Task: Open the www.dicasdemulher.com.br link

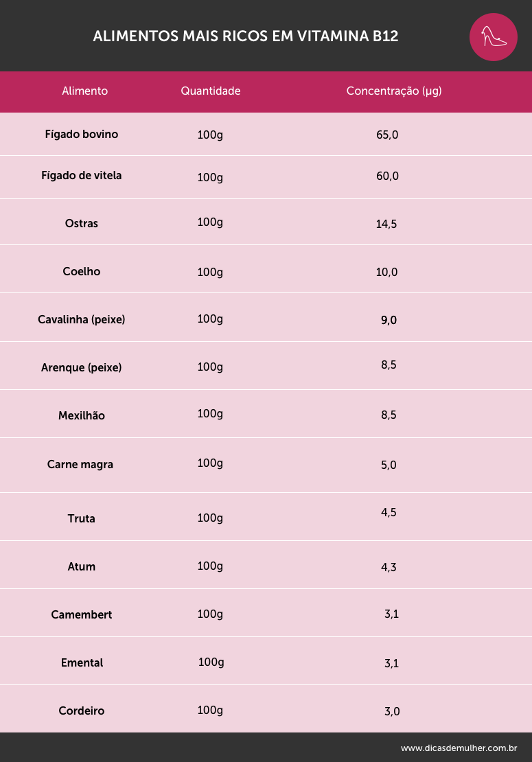Action: click(x=459, y=748)
